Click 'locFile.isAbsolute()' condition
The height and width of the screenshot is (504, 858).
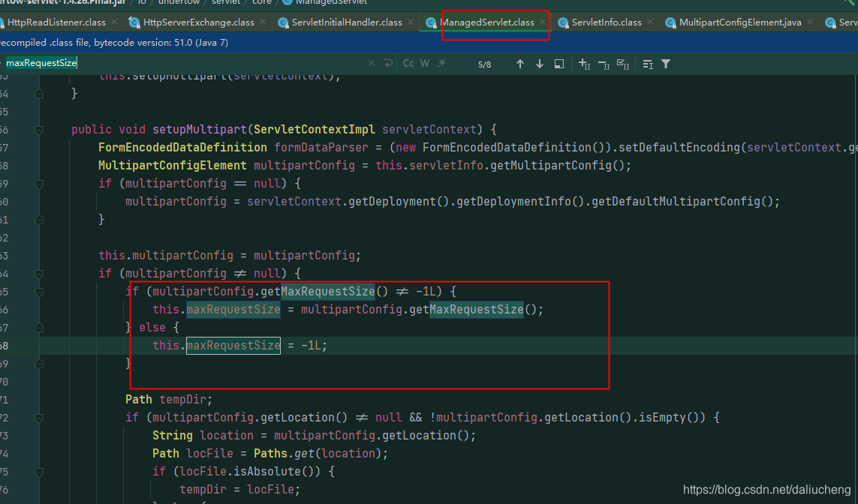(249, 472)
